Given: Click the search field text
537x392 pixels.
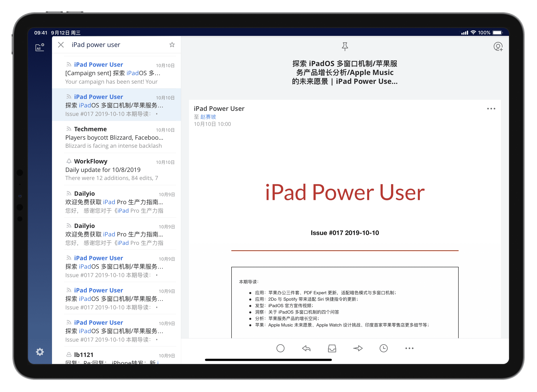Looking at the screenshot, I should (x=96, y=45).
